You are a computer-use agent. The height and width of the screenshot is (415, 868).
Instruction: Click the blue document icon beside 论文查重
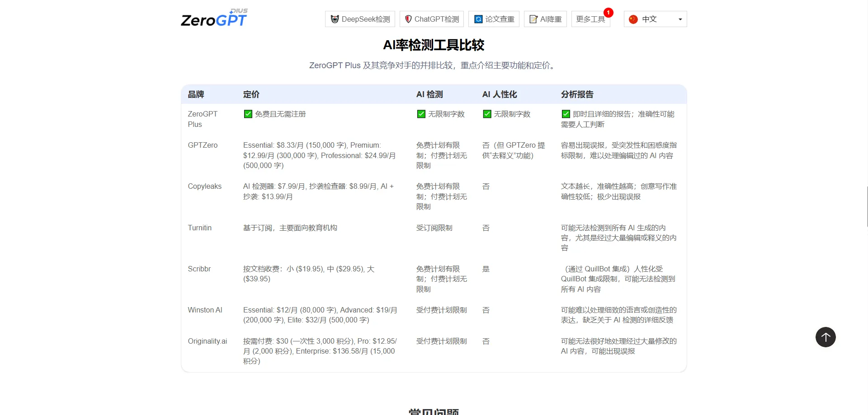[478, 19]
